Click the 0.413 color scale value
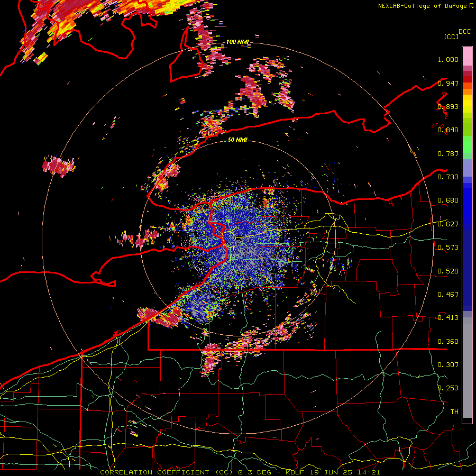Image resolution: width=476 pixels, height=476 pixels. pos(448,318)
